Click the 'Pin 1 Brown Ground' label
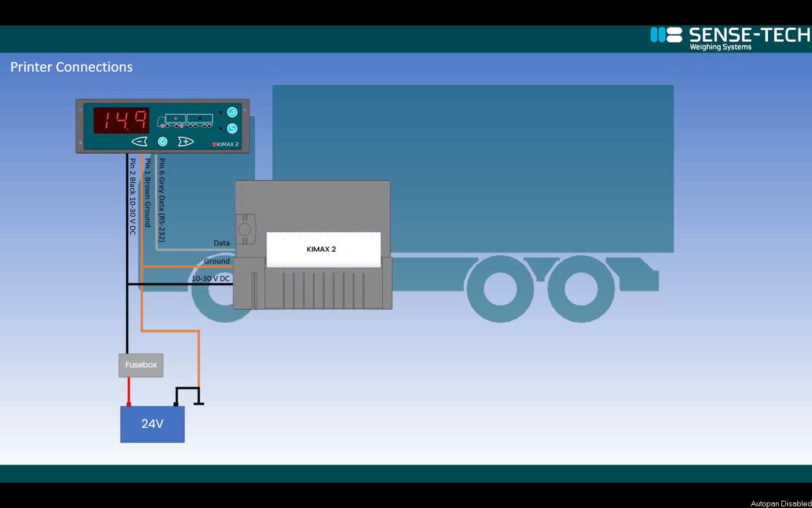Screen dimensions: 812x508 (x=148, y=192)
